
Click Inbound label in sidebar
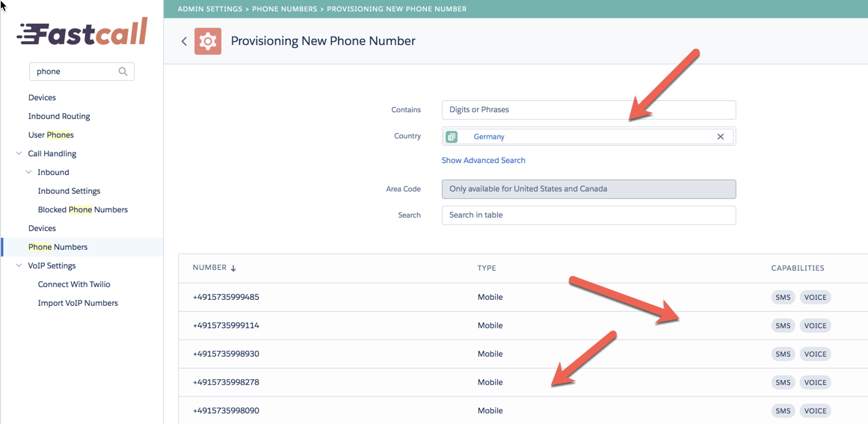click(x=53, y=172)
